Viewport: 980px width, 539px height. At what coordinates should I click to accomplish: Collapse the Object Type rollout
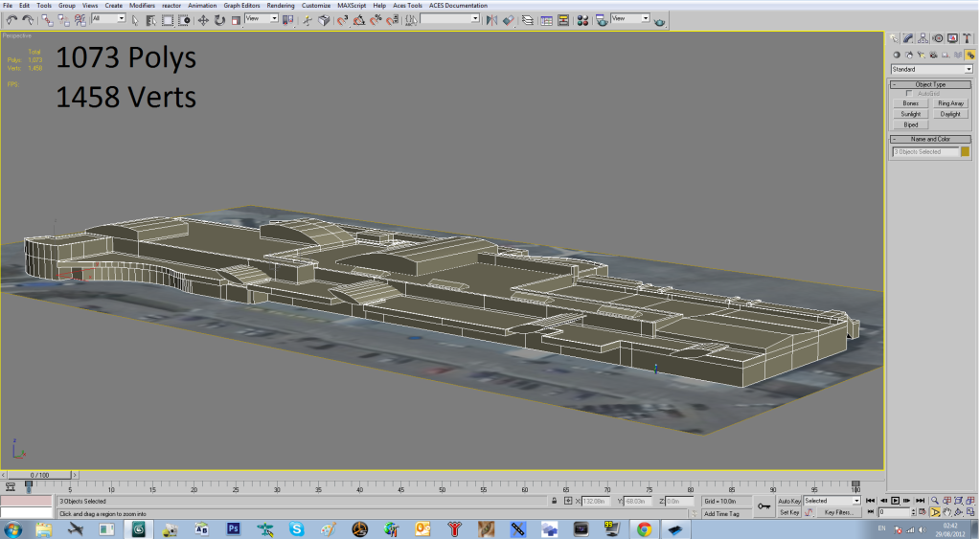pyautogui.click(x=931, y=84)
